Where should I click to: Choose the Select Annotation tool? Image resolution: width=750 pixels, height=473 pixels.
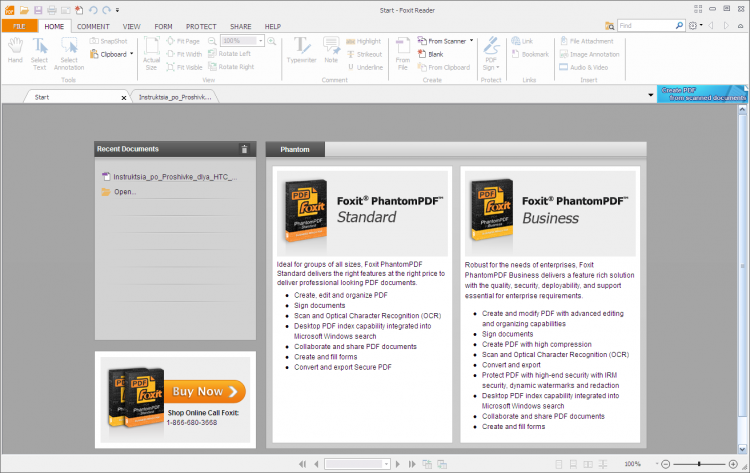(x=69, y=54)
